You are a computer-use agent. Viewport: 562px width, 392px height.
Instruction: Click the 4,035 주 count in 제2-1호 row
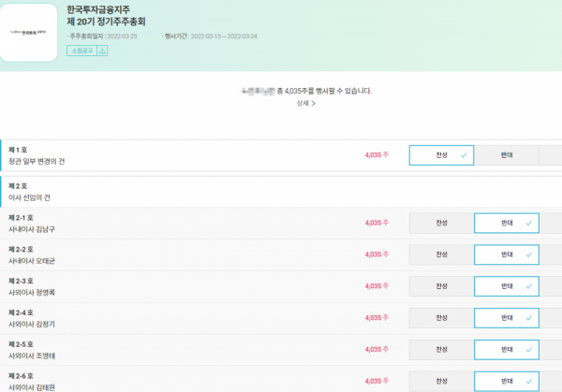point(377,223)
